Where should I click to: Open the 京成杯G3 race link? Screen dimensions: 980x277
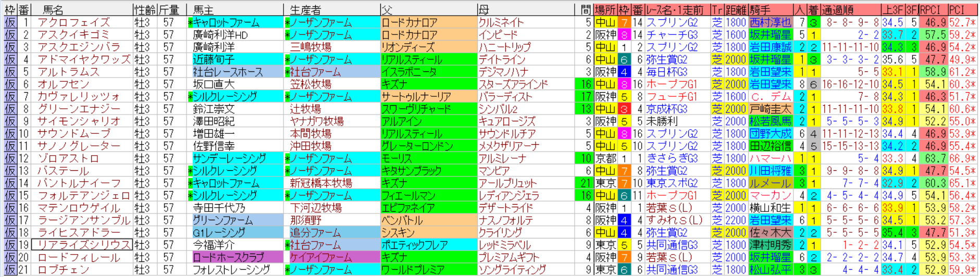tap(667, 109)
